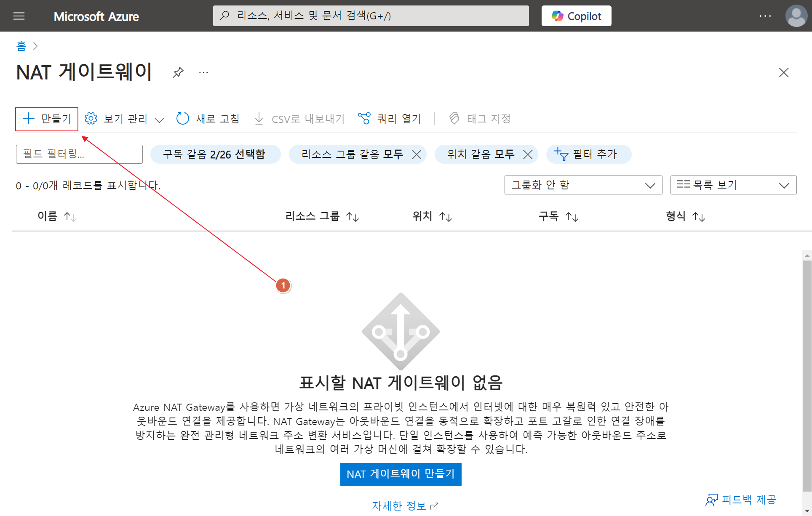Open the 그룹화 안 함 dropdown
The height and width of the screenshot is (516, 812).
[x=583, y=185]
